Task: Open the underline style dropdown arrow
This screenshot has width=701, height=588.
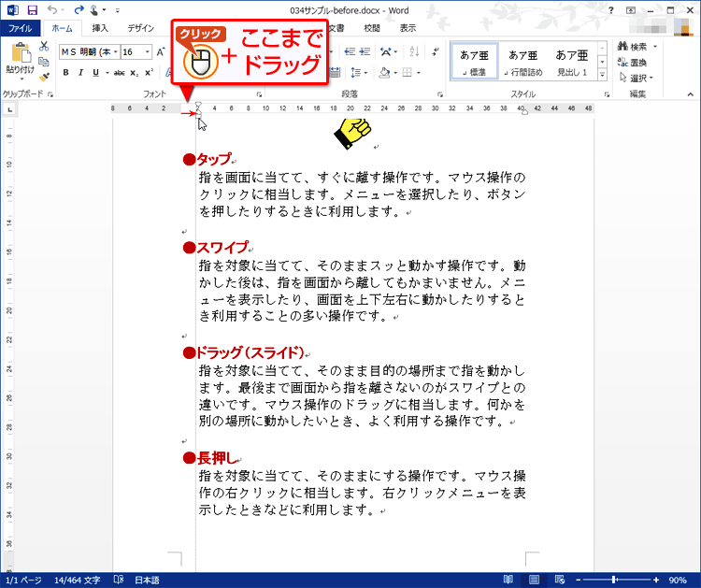Action: click(x=107, y=73)
